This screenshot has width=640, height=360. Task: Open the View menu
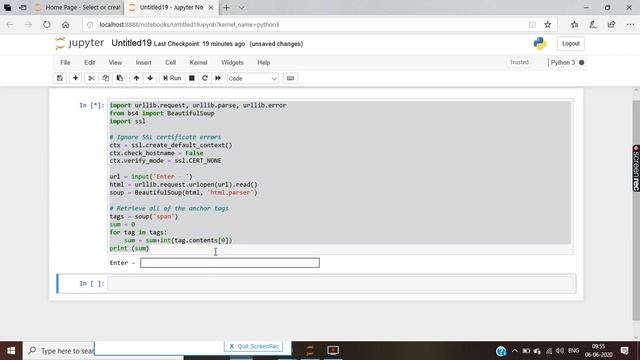[115, 62]
